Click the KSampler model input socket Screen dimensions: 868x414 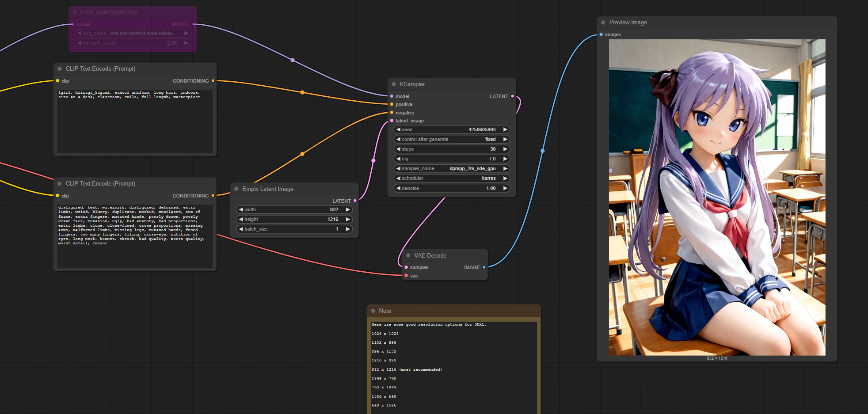[x=392, y=96]
